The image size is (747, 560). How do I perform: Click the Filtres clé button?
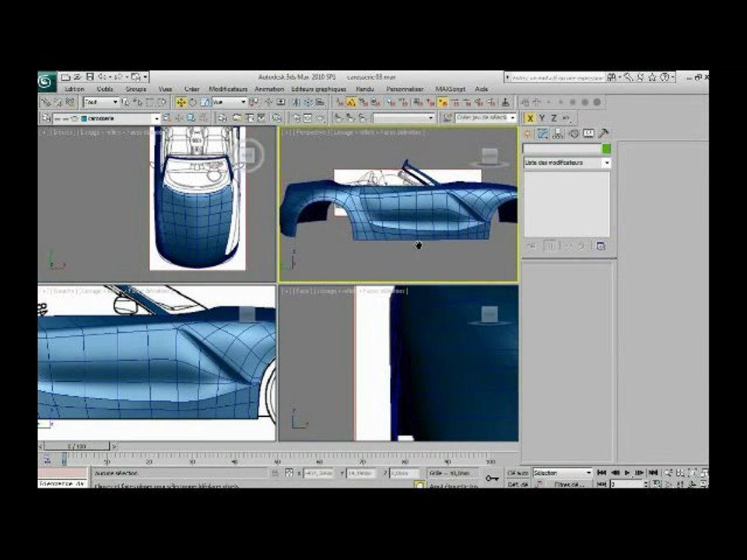(x=569, y=484)
